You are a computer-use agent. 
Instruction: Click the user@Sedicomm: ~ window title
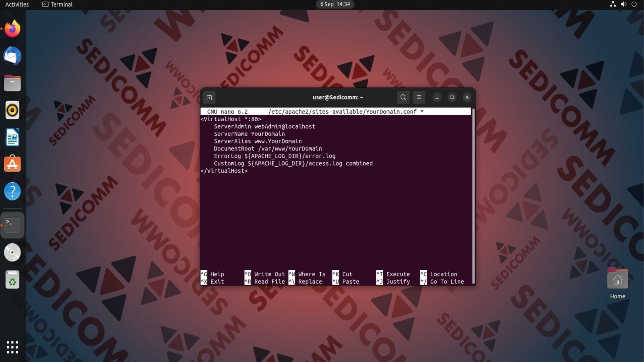coord(338,97)
